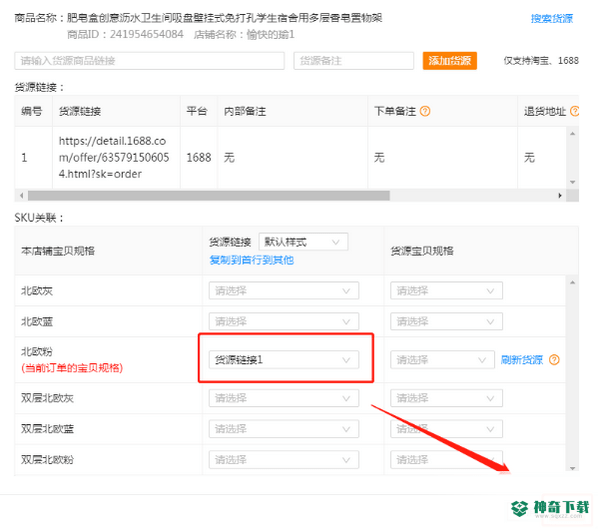Click the 商品ID 241954654084 text
The image size is (600, 530).
[x=125, y=34]
